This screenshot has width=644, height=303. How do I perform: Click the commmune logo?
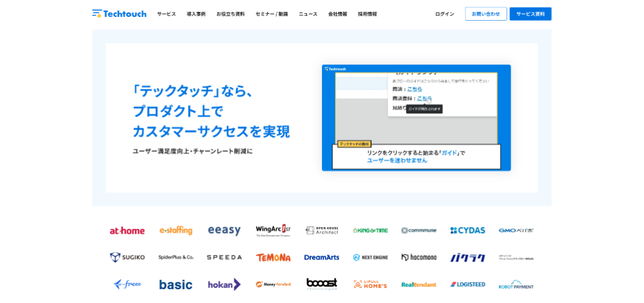419,230
